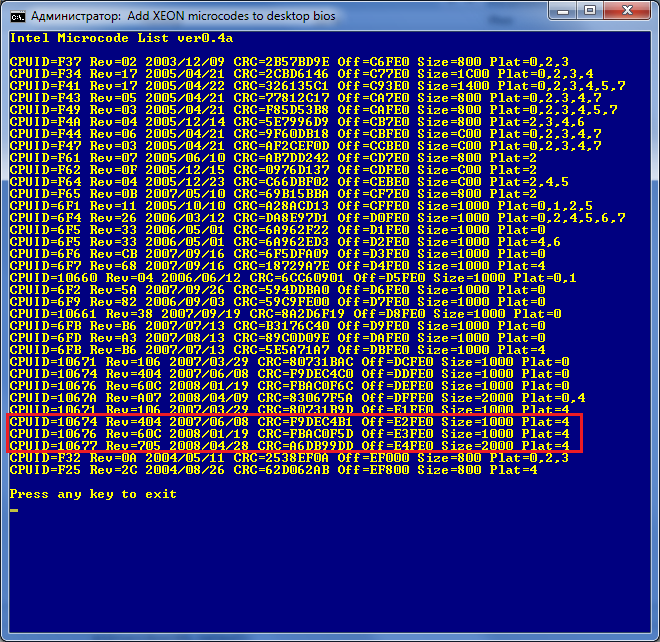Viewport: 660px width, 642px height.
Task: Select the CPUID=F64 row dated 2005/12/23
Action: 289,182
